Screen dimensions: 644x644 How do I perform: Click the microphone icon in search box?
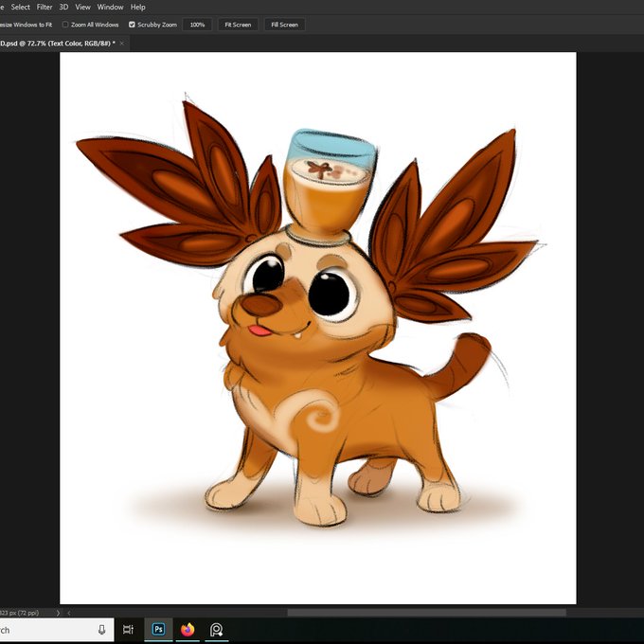(102, 630)
